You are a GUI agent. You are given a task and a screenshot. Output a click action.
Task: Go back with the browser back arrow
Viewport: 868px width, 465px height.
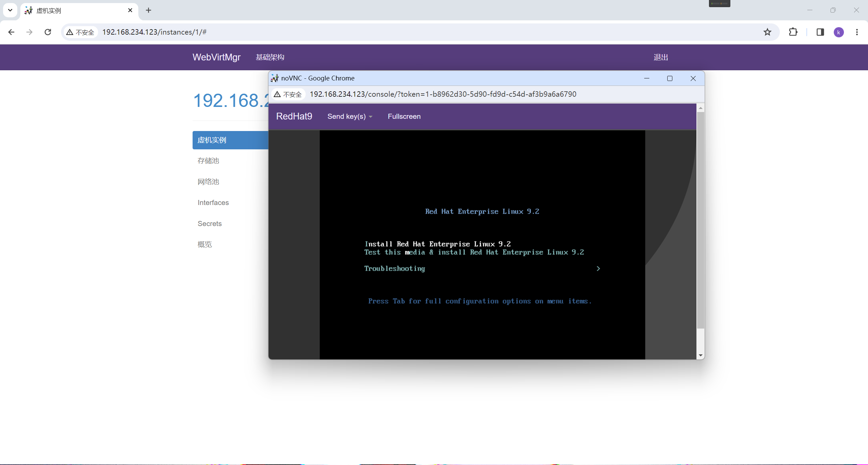point(11,32)
